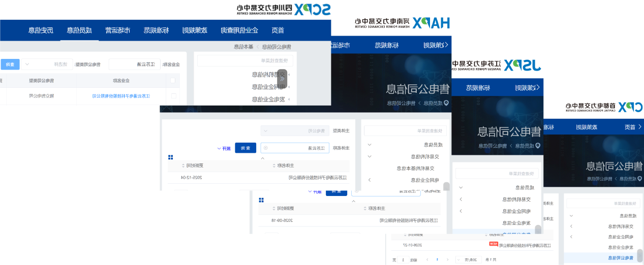Image resolution: width=644 pixels, height=265 pixels.
Task: Open 企业信用查询 in the Sichuan nav bar
Action: [239, 30]
